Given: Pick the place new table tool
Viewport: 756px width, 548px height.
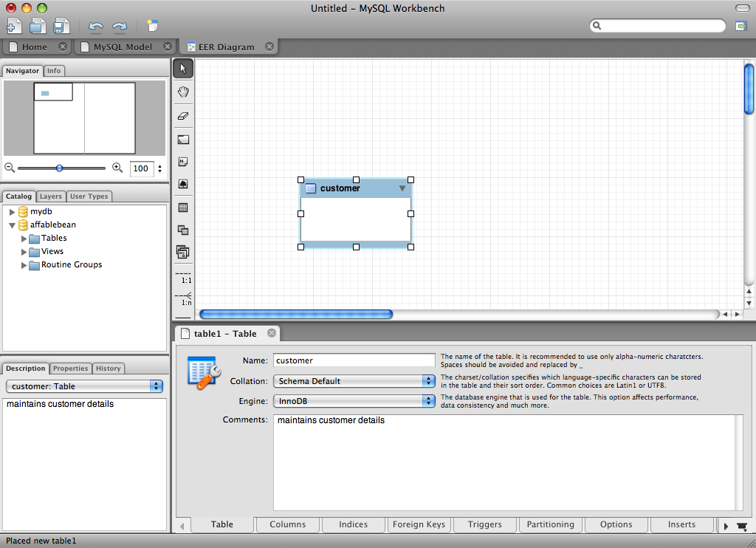Looking at the screenshot, I should 183,208.
